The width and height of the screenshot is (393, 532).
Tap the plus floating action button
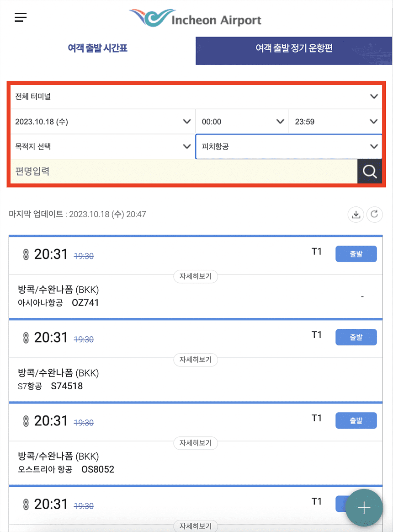[x=364, y=508]
